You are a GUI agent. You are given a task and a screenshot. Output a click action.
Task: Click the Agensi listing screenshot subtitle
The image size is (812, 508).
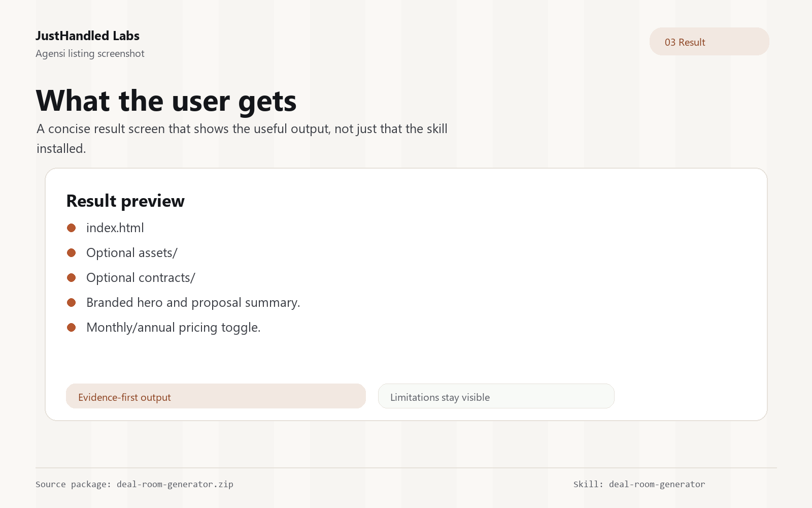[x=90, y=54]
